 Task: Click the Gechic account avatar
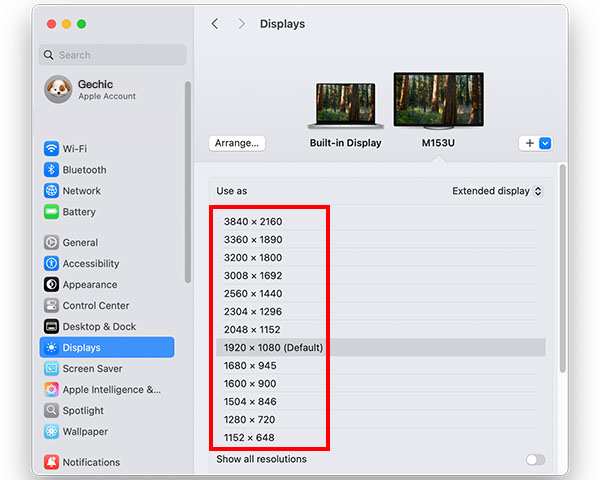58,89
